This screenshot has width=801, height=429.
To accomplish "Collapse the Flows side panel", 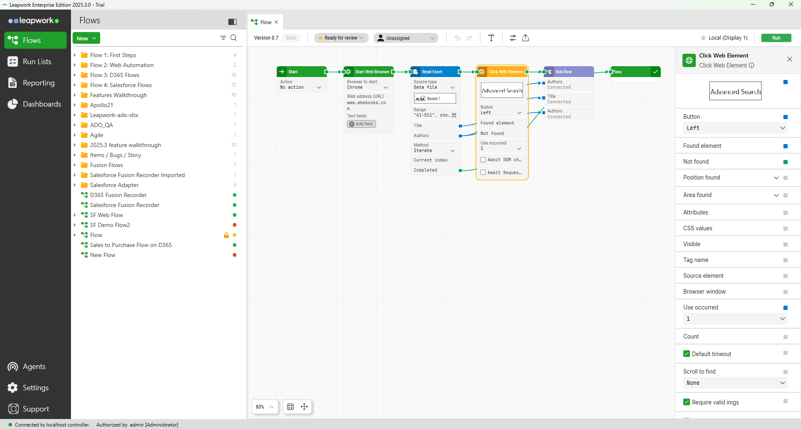I will (x=232, y=21).
